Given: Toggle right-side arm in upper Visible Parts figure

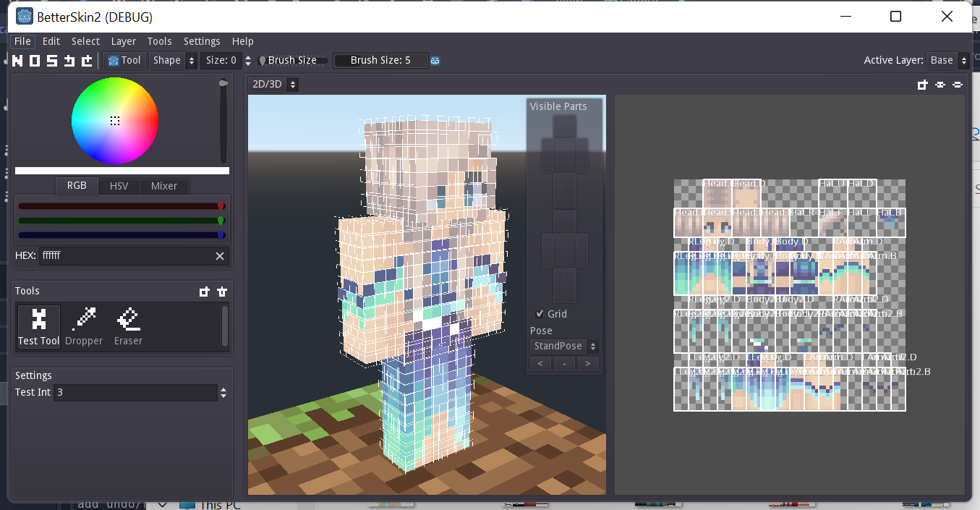Looking at the screenshot, I should [582, 155].
